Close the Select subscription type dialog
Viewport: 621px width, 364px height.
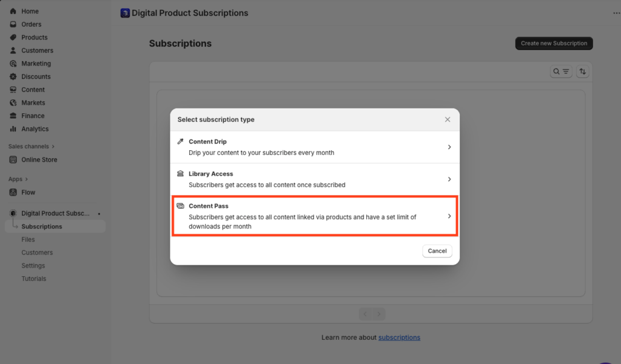click(447, 119)
